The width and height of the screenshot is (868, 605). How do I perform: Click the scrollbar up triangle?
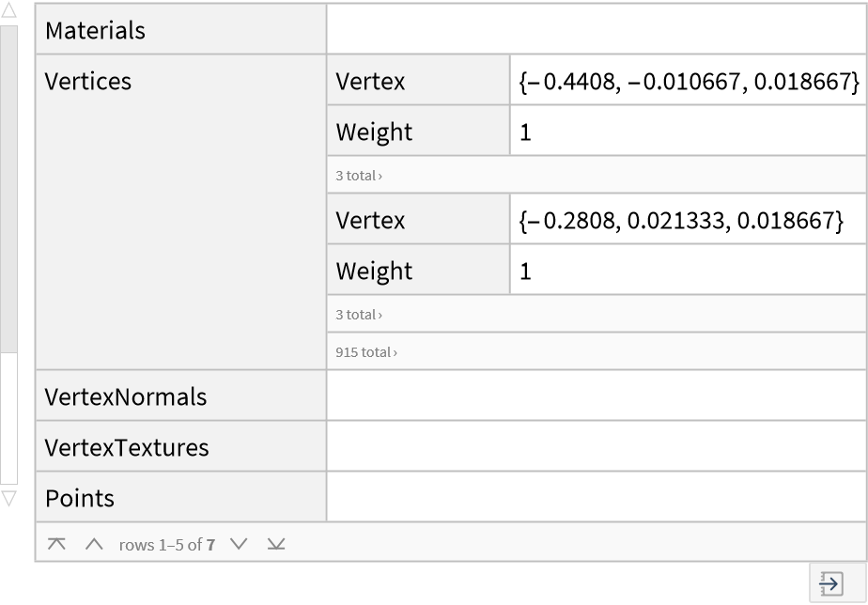click(x=8, y=12)
